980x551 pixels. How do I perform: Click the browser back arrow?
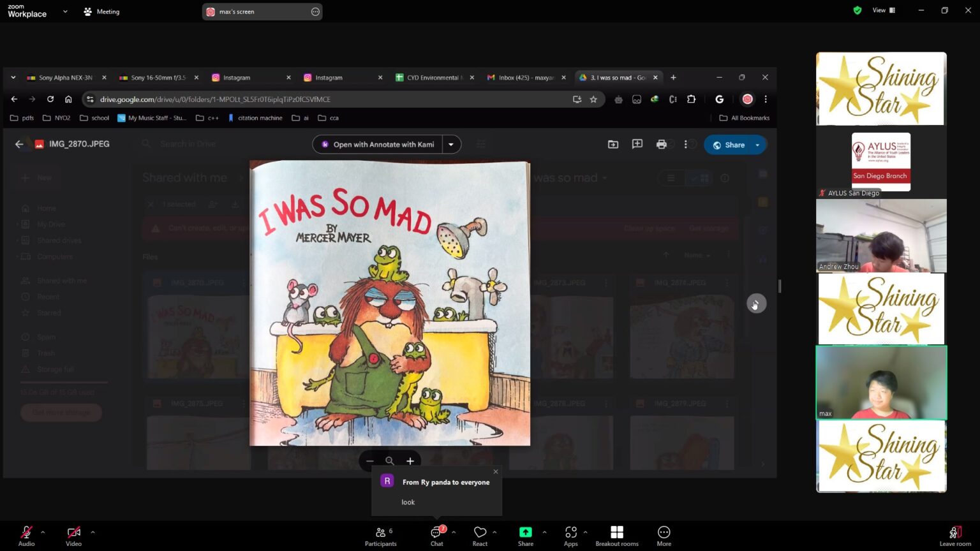14,99
